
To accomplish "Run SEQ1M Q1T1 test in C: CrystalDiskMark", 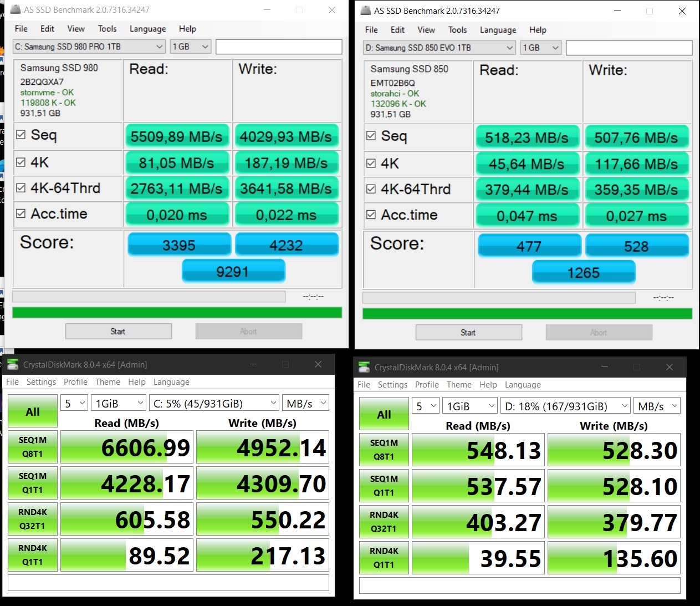I will [x=33, y=483].
